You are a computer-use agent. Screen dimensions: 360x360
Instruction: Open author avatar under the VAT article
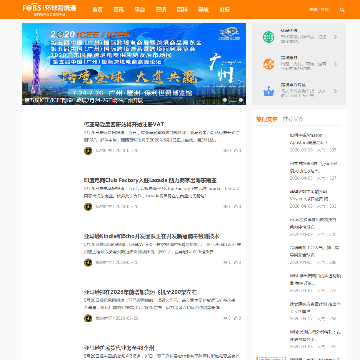88,151
